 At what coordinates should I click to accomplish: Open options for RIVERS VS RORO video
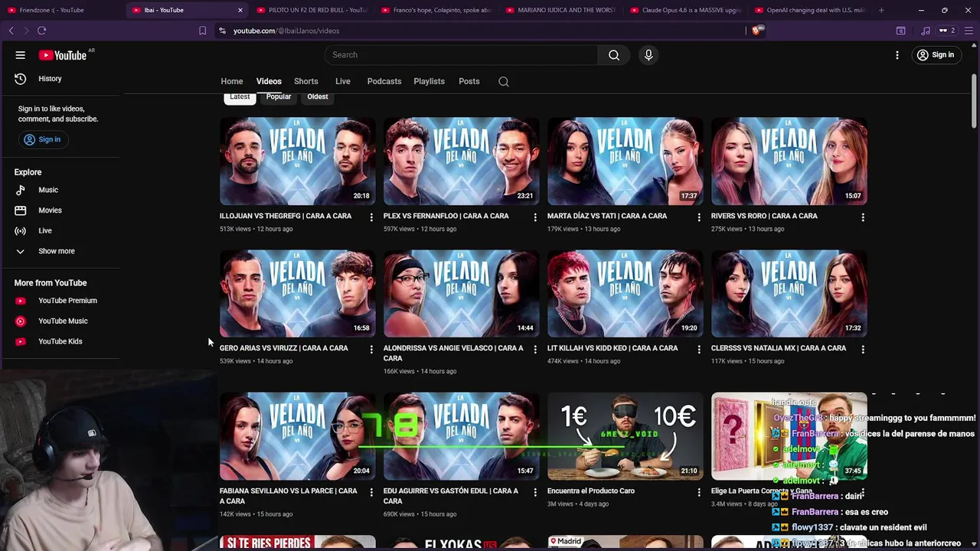tap(863, 217)
